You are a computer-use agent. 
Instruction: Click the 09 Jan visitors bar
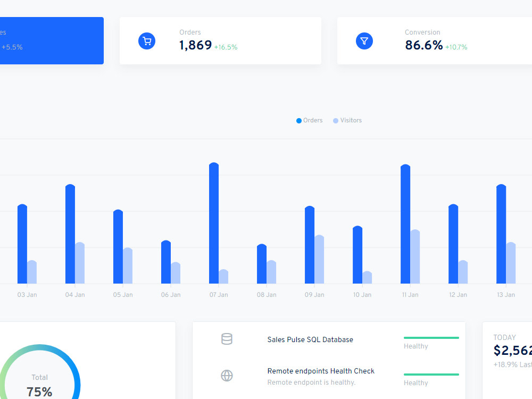click(319, 259)
